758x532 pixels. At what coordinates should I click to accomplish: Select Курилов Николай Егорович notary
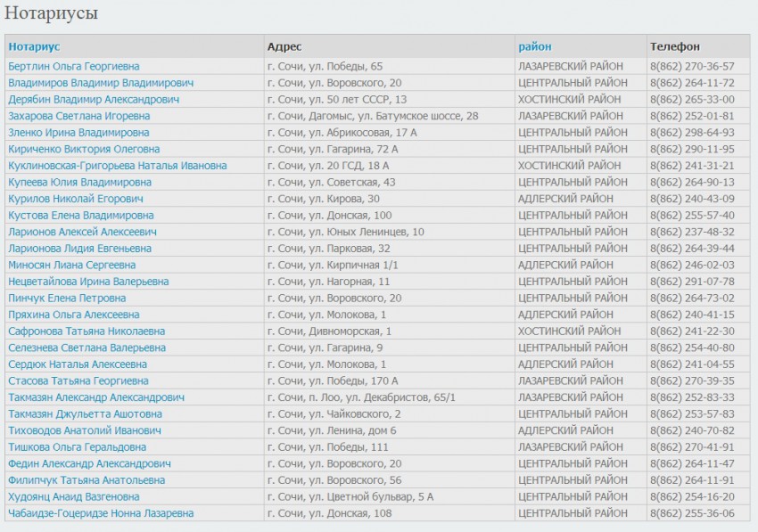tap(76, 199)
